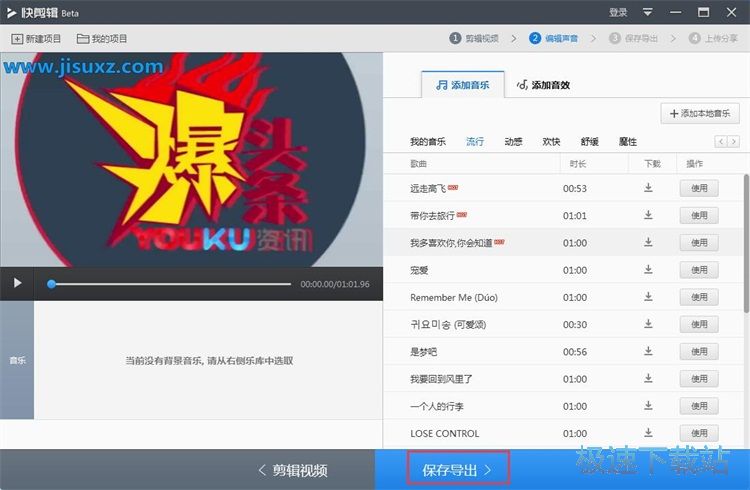The width and height of the screenshot is (750, 490).
Task: Select 我的音乐 category
Action: tap(428, 142)
